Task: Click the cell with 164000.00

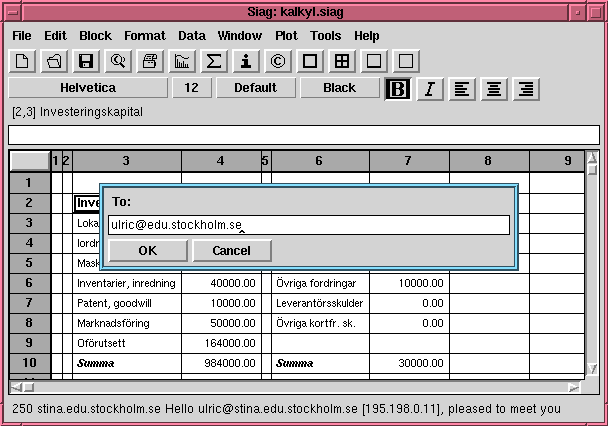Action: click(x=221, y=343)
